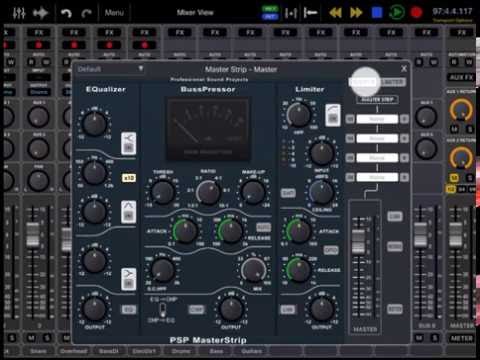
Task: Open the Menu item in the top bar
Action: point(114,13)
